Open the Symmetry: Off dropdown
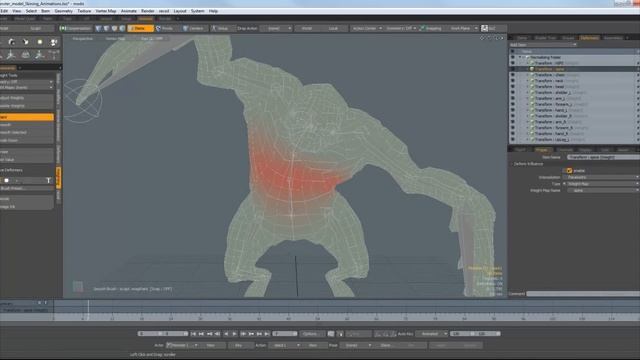The image size is (640, 360). tap(401, 28)
